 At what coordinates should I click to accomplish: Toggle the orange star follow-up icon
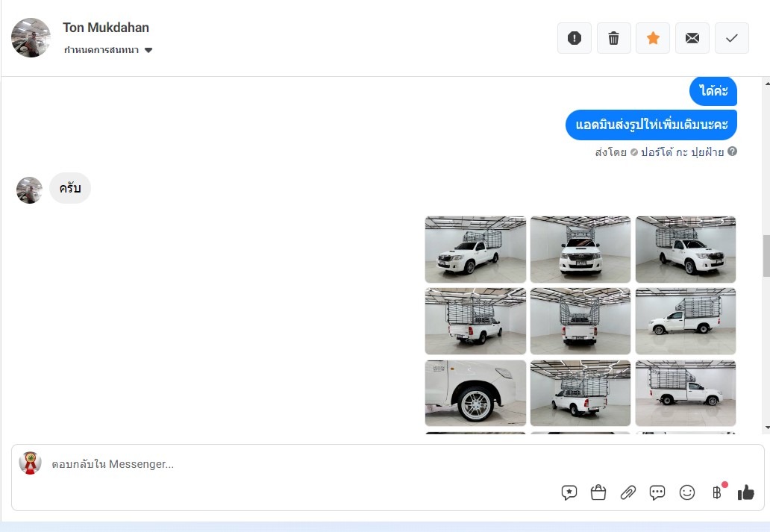pos(653,38)
